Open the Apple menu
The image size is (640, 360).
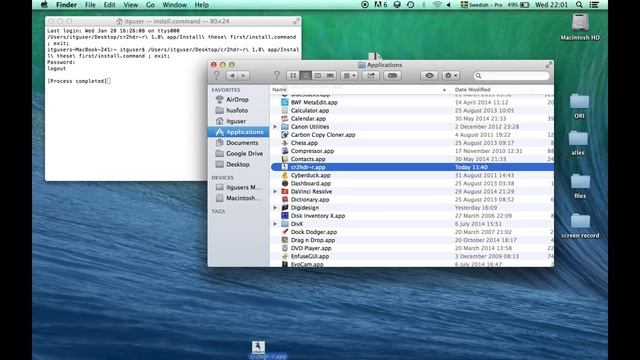[x=44, y=5]
